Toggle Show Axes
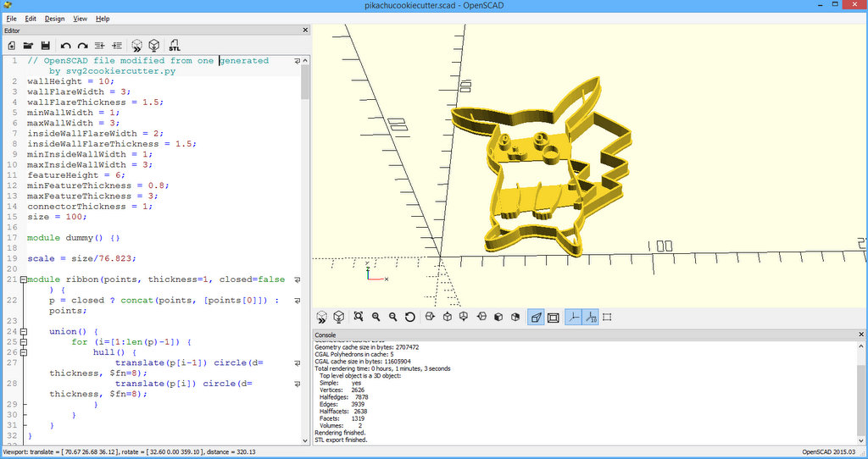868x459 pixels. click(x=574, y=318)
